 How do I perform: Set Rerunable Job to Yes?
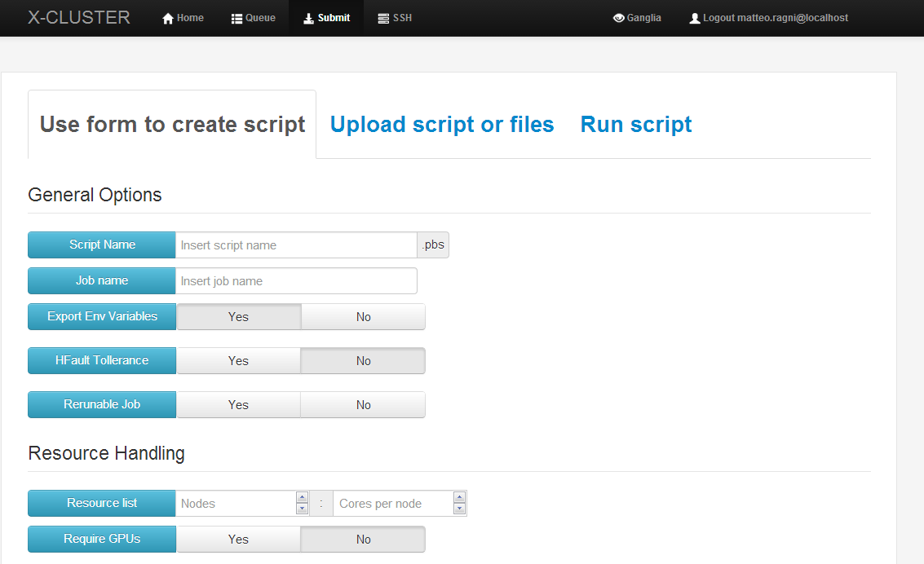[239, 405]
